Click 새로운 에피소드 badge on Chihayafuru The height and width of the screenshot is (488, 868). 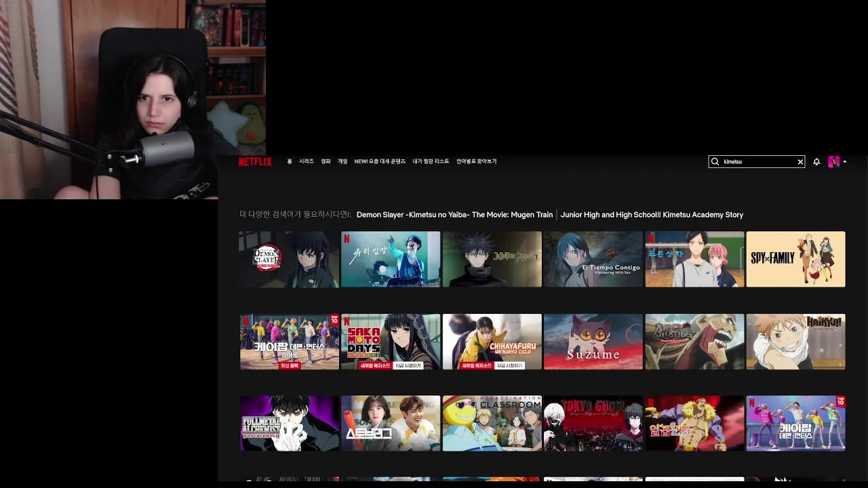pos(477,366)
